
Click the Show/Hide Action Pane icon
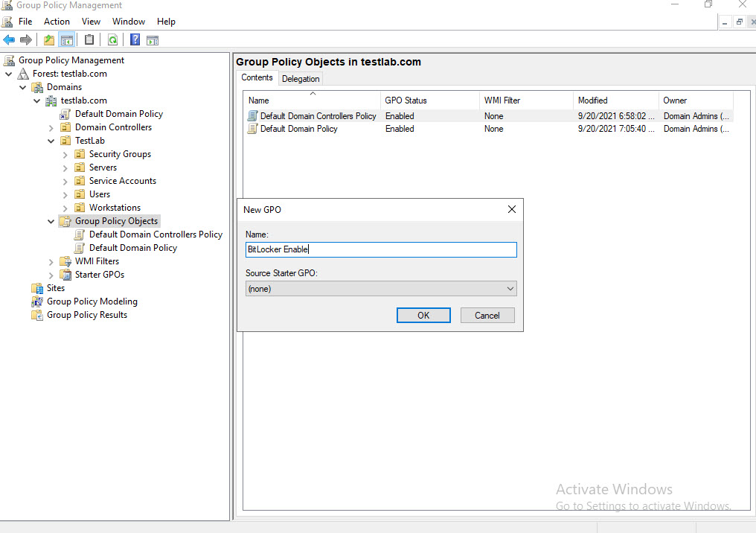pos(153,40)
